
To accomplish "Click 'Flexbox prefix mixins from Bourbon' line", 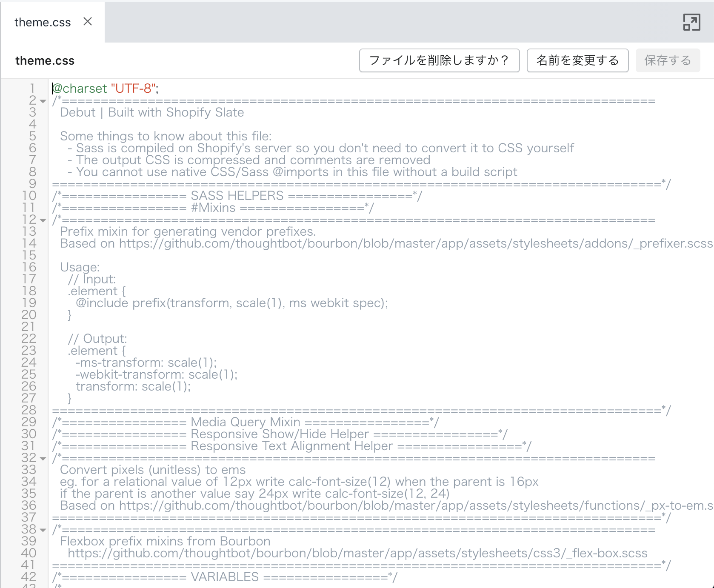I will coord(165,541).
